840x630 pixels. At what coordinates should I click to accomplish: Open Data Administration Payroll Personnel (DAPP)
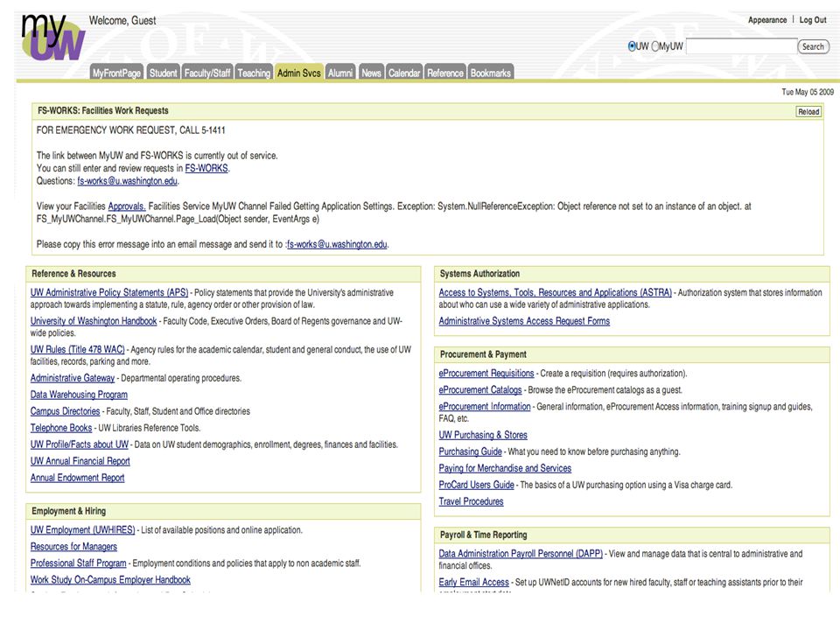click(521, 553)
